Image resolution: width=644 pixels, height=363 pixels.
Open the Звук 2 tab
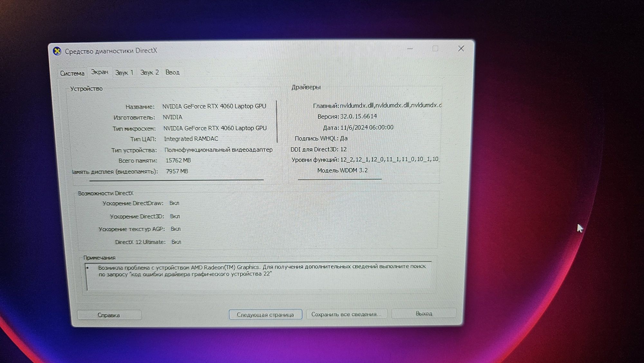149,73
